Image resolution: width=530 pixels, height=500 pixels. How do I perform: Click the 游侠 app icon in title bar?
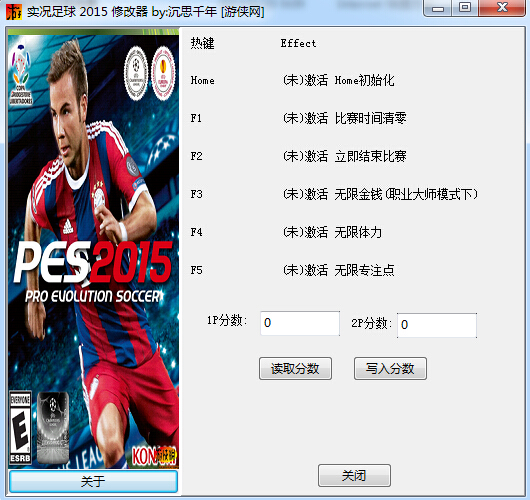click(x=14, y=11)
